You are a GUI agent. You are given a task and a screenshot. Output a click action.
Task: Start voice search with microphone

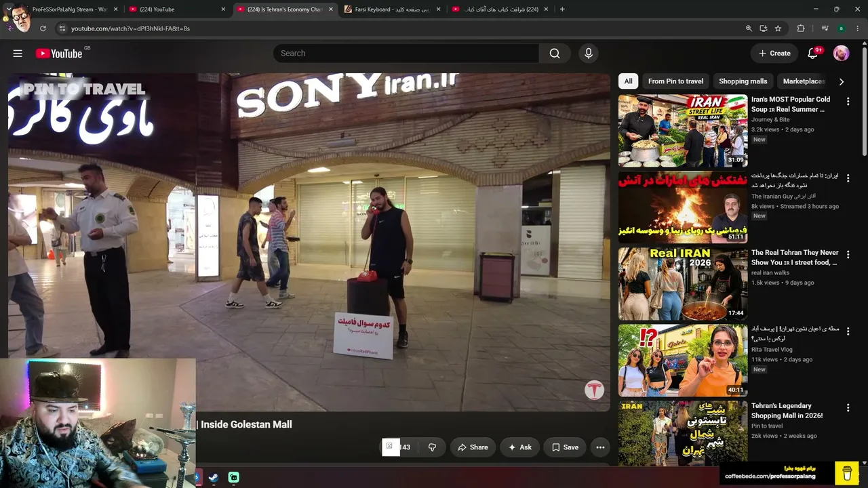tap(588, 54)
